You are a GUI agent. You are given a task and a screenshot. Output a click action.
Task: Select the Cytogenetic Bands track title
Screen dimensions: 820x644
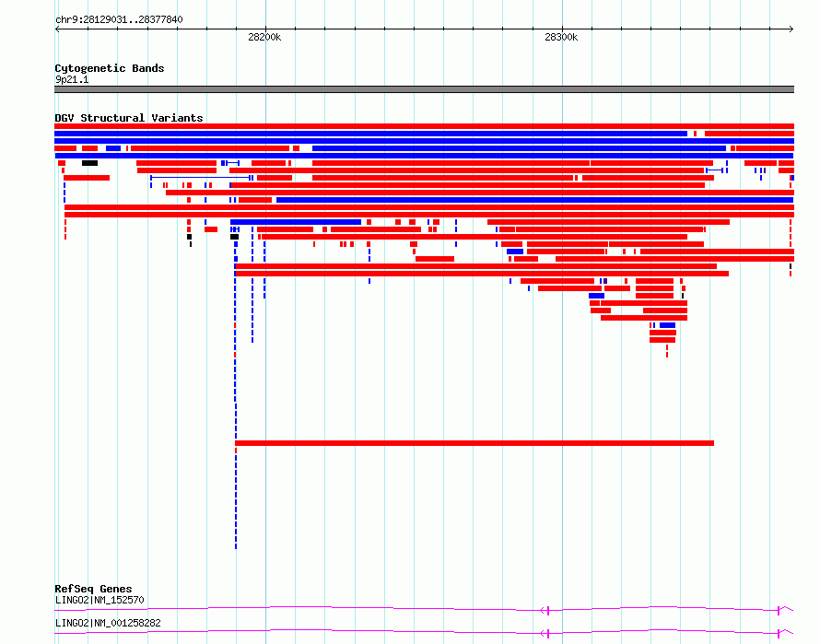(x=110, y=68)
